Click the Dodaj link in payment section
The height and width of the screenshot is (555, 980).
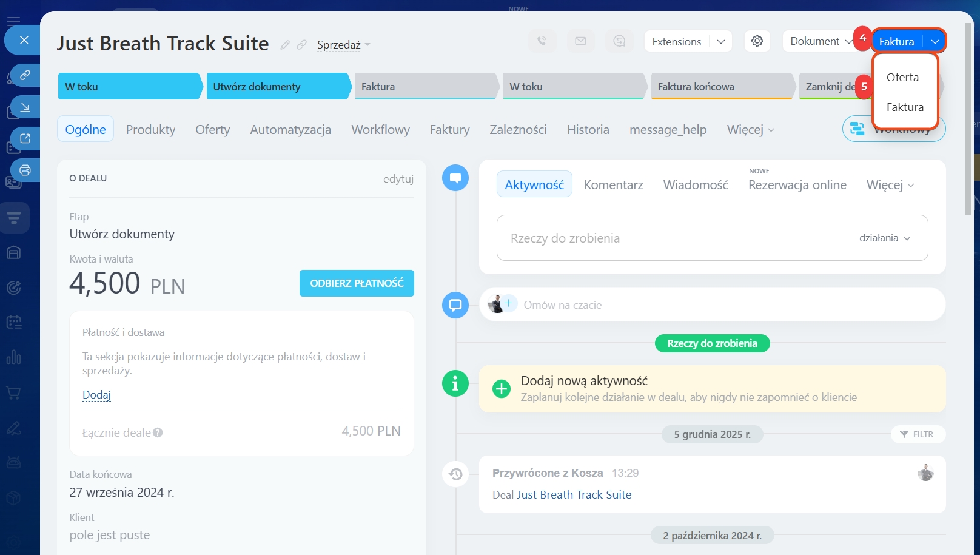(96, 395)
